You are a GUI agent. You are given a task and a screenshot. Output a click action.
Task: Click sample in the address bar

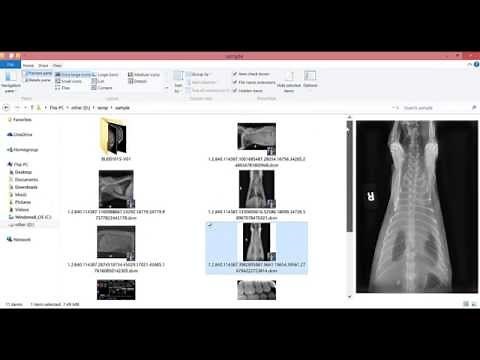(122, 108)
